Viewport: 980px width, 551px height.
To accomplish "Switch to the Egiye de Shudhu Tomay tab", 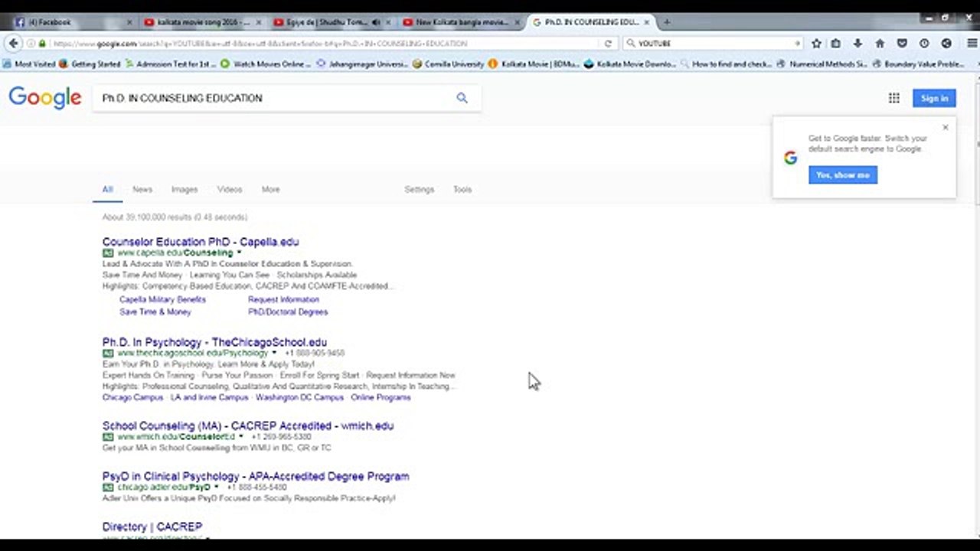I will tap(332, 22).
